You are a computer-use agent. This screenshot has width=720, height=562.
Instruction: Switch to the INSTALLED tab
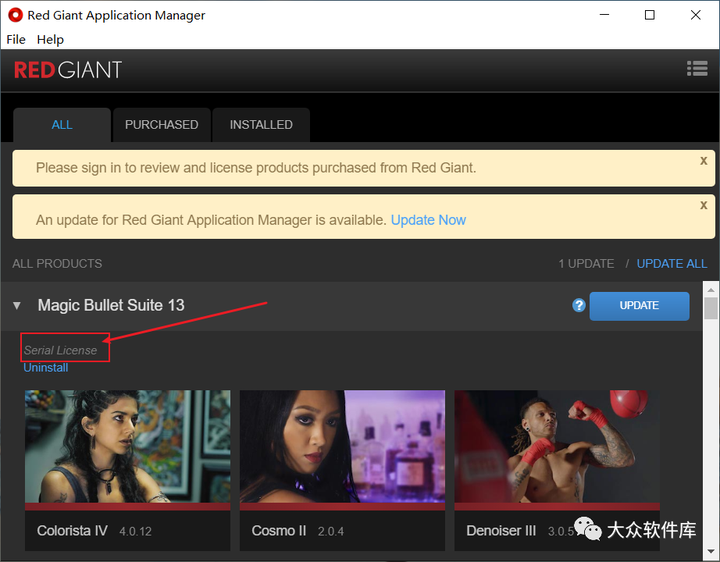point(261,125)
